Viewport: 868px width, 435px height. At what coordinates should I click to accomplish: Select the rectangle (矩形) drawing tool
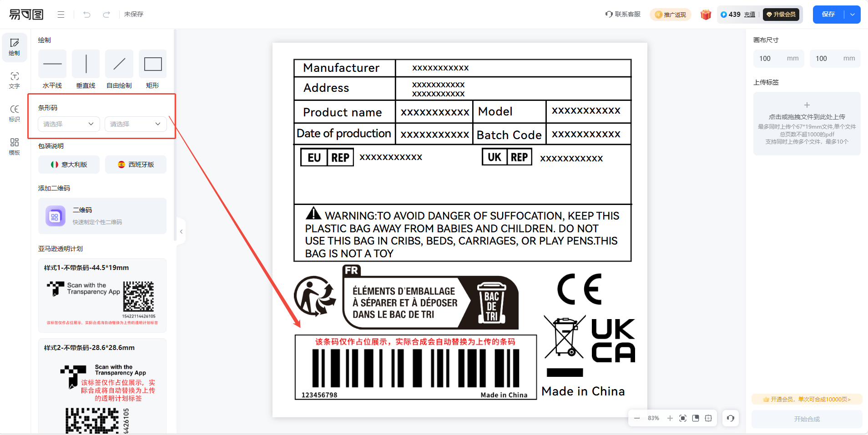pyautogui.click(x=153, y=64)
